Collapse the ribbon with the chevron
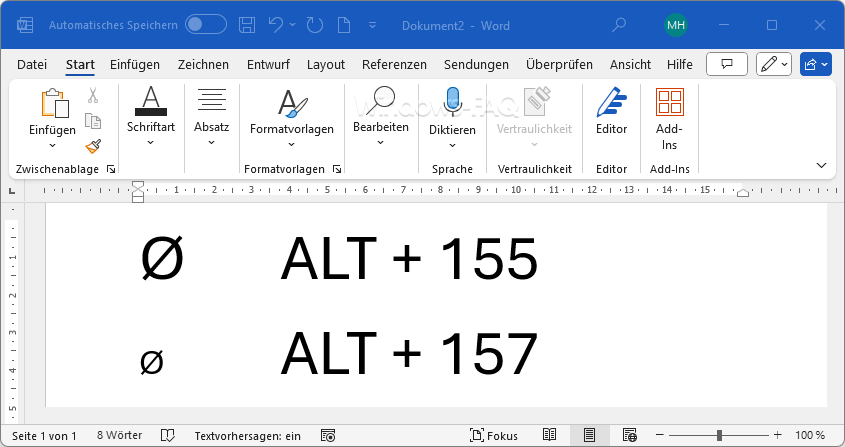Screen dimensions: 845x447 pyautogui.click(x=821, y=165)
